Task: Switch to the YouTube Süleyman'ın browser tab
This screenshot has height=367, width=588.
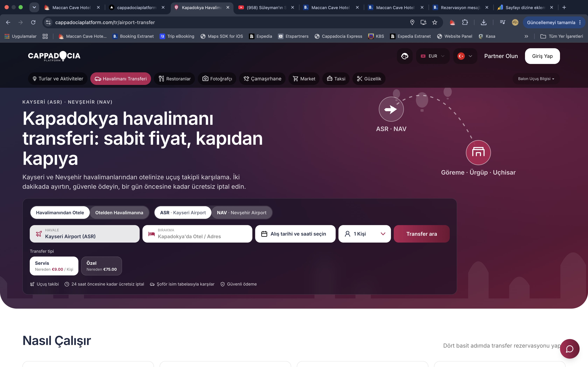Action: tap(266, 8)
